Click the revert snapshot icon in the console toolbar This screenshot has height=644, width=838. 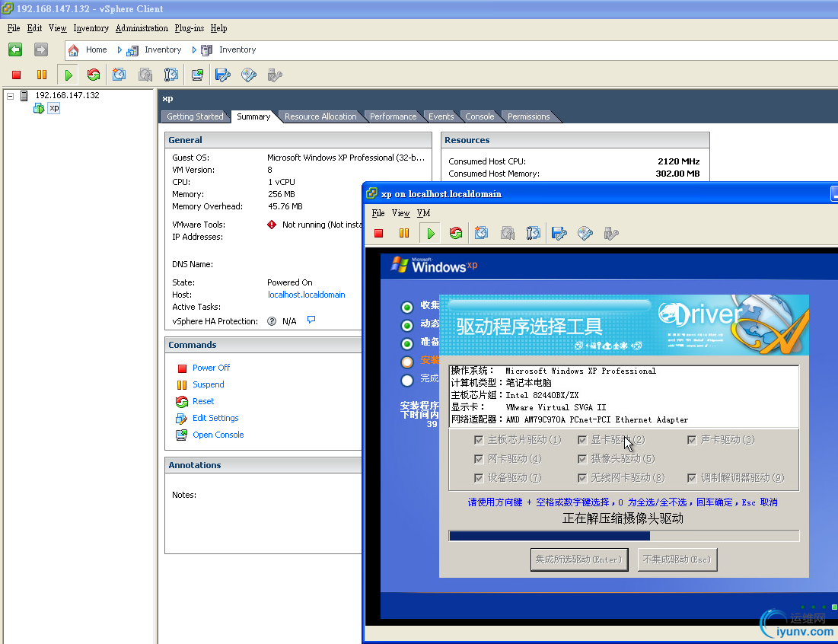coord(508,233)
